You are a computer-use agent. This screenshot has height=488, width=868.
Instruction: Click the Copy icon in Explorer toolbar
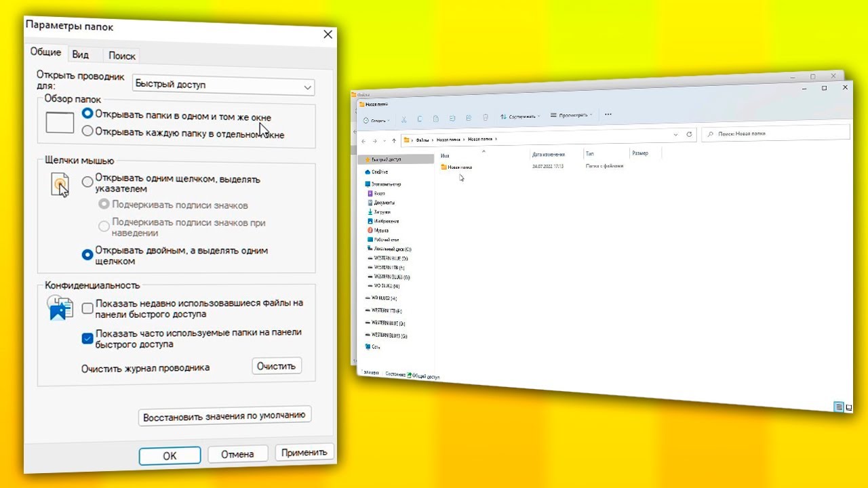click(420, 118)
